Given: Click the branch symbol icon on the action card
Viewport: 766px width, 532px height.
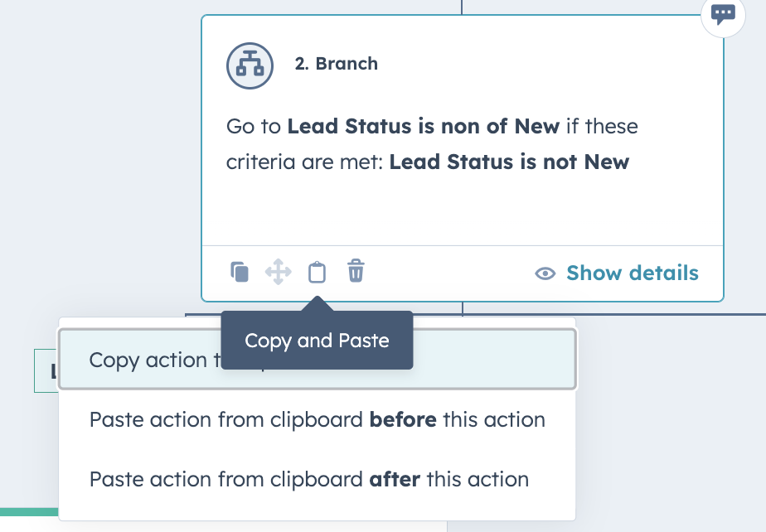Looking at the screenshot, I should click(249, 65).
